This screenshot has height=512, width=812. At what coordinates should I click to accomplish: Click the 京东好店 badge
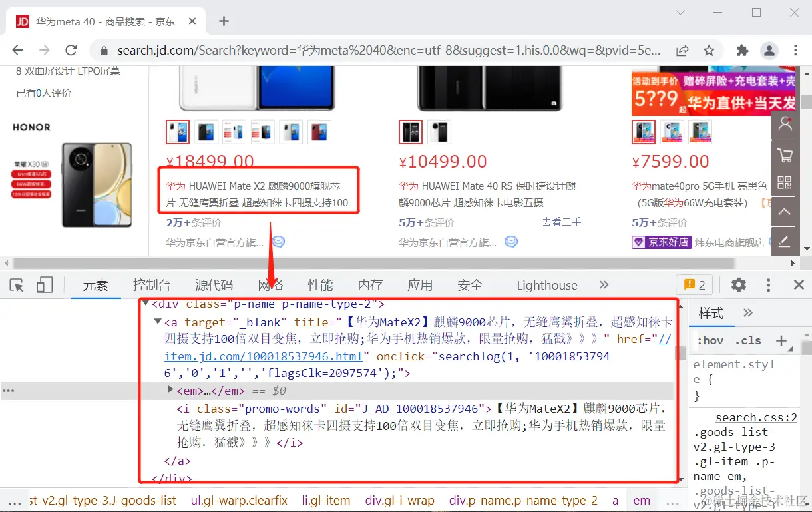tap(661, 242)
